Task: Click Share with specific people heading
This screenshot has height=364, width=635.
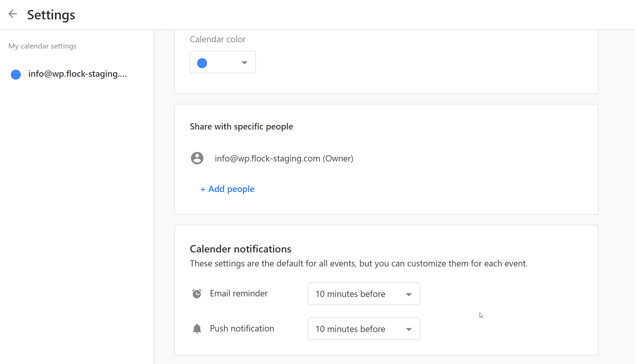Action: pyautogui.click(x=241, y=126)
